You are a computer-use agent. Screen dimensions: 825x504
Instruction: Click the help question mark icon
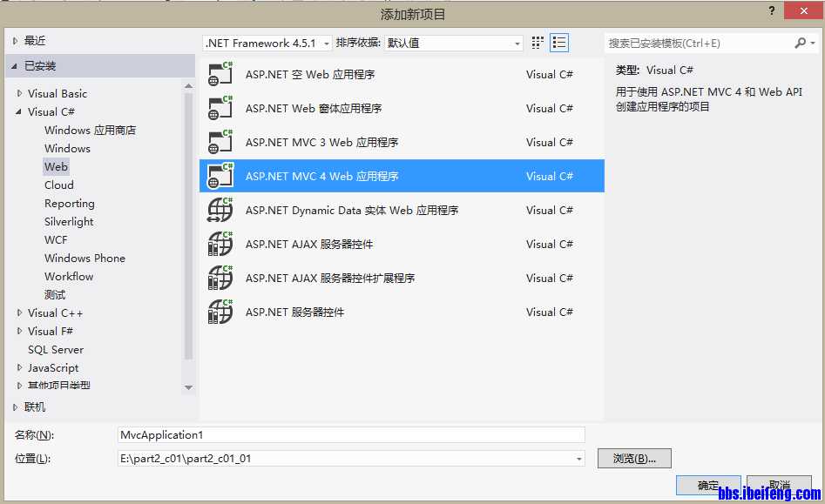(x=771, y=10)
